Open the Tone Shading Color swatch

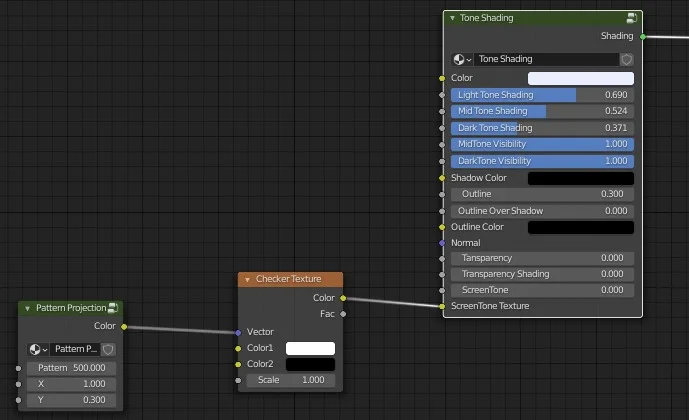(580, 79)
